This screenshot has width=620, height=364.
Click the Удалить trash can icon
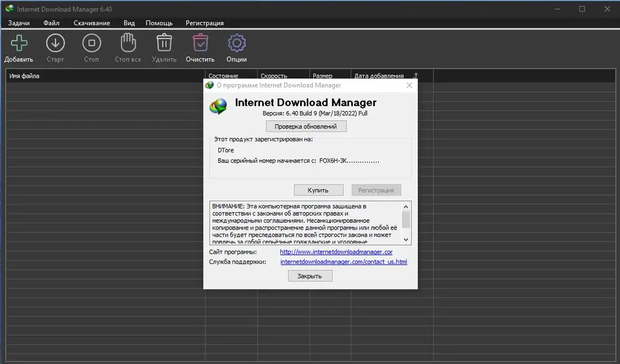pos(164,43)
